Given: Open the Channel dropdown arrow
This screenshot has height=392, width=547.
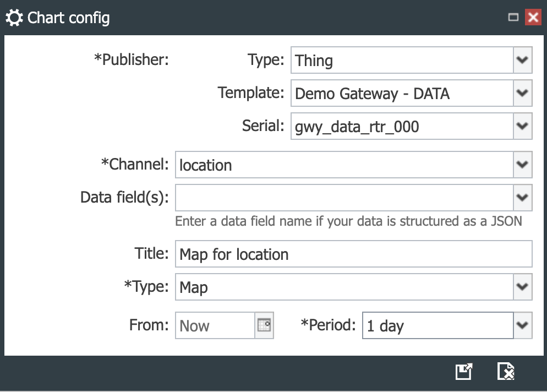Looking at the screenshot, I should [522, 165].
